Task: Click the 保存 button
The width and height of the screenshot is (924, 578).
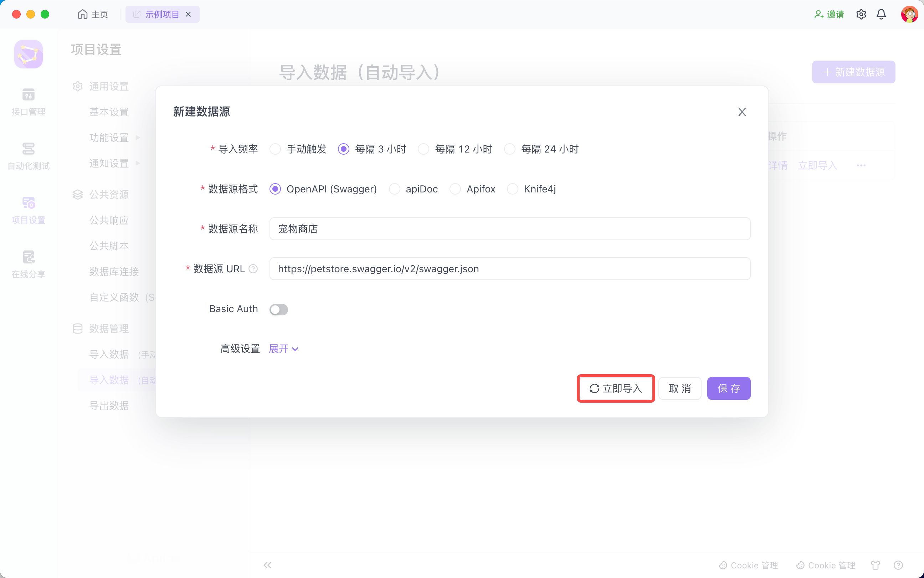Action: click(x=729, y=388)
